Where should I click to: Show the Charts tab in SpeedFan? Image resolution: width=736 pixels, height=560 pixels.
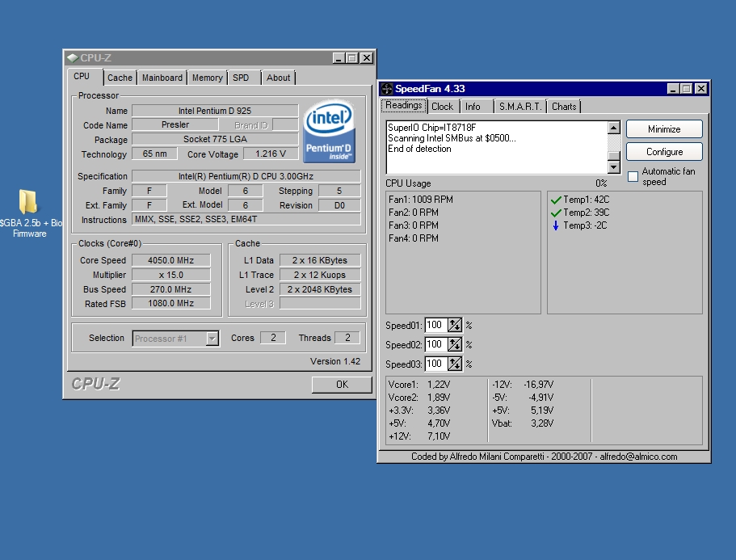(564, 107)
